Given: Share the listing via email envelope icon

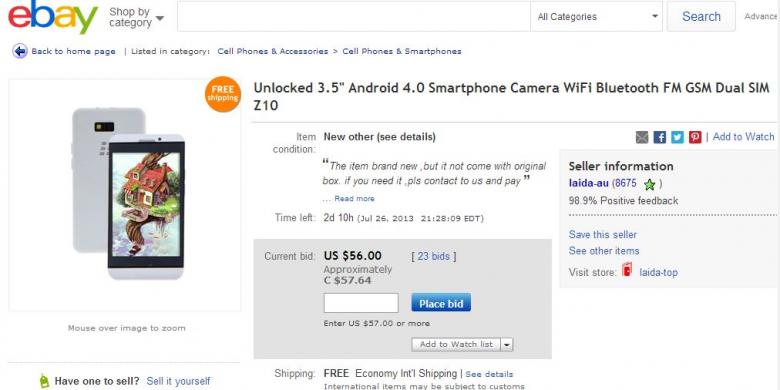Looking at the screenshot, I should 642,137.
